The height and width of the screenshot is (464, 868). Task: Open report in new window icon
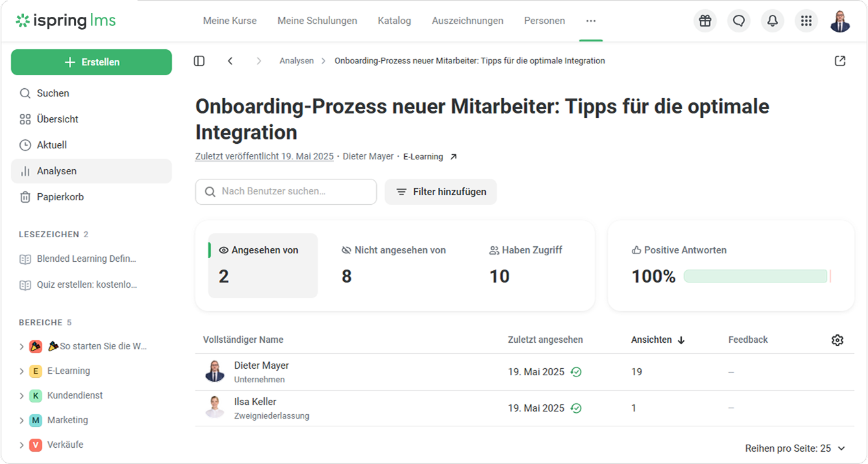pos(840,61)
